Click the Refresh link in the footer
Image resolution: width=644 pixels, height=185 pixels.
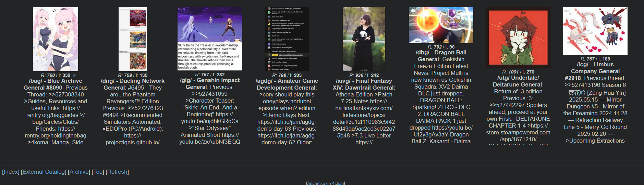pos(117,172)
